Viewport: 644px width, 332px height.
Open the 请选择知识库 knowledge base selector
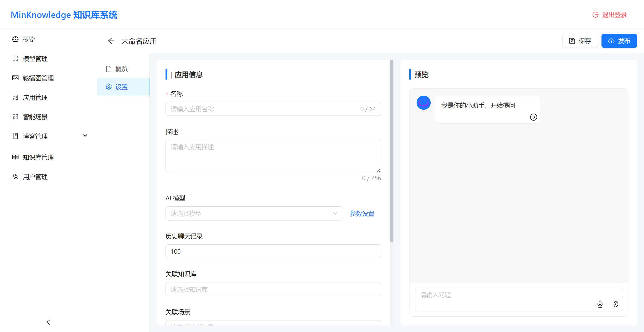[273, 289]
